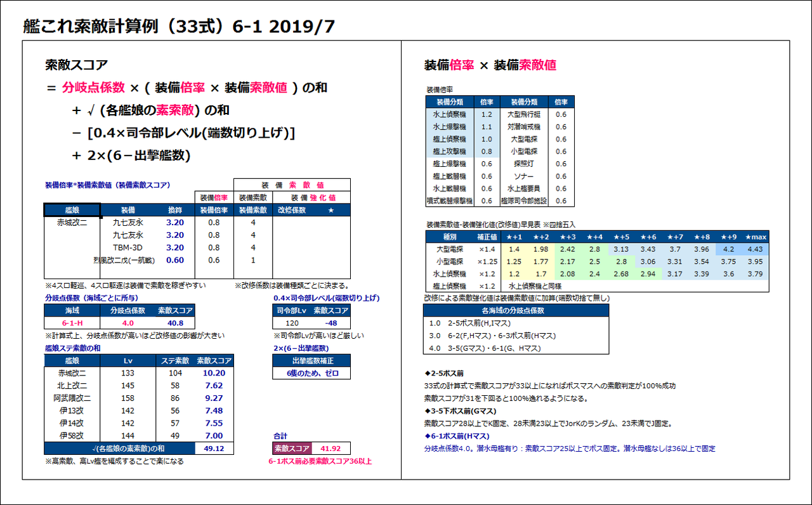
Task: Select the 水上爆撃機 category cell
Action: 450,127
